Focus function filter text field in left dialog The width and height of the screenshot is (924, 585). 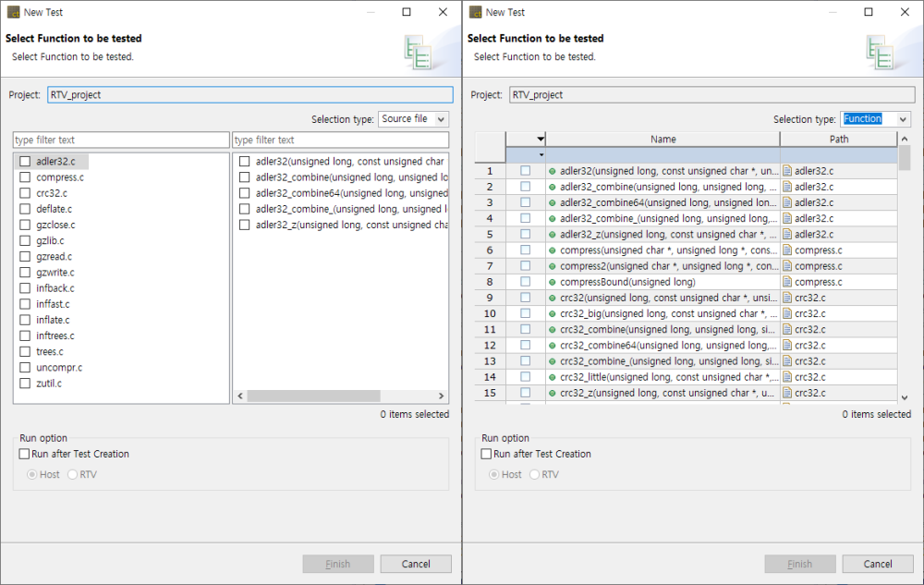pyautogui.click(x=341, y=140)
